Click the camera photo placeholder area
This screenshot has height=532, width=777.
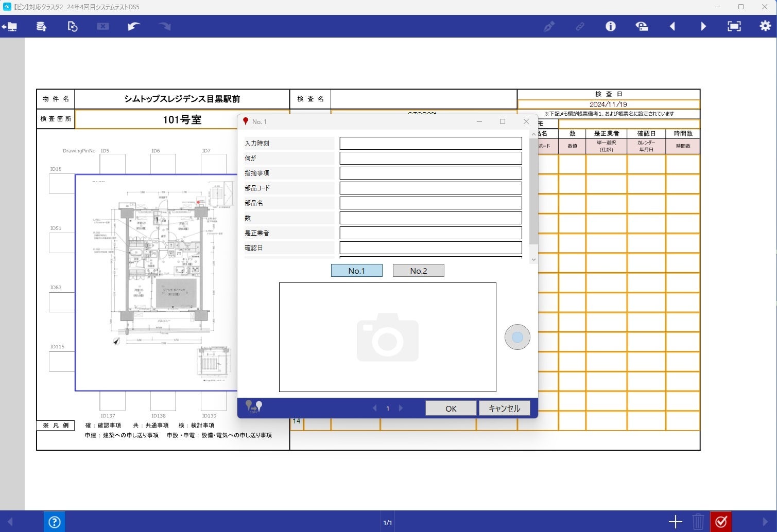pyautogui.click(x=387, y=338)
